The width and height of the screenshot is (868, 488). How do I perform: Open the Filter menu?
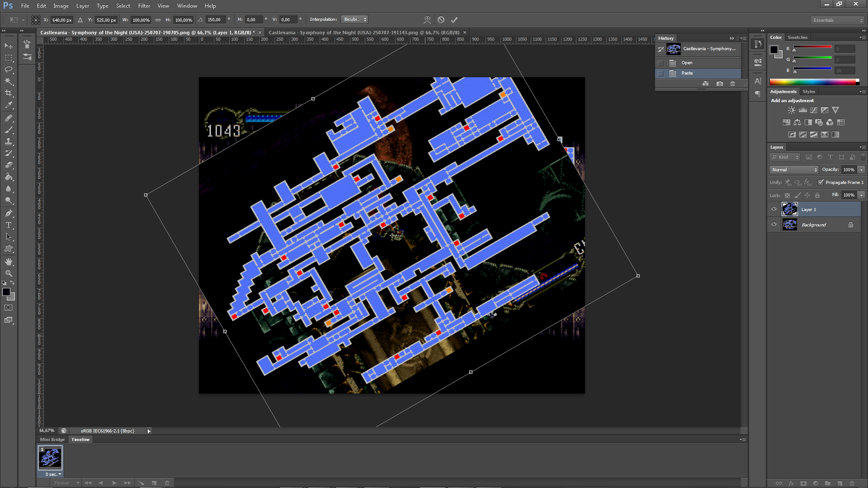click(144, 6)
